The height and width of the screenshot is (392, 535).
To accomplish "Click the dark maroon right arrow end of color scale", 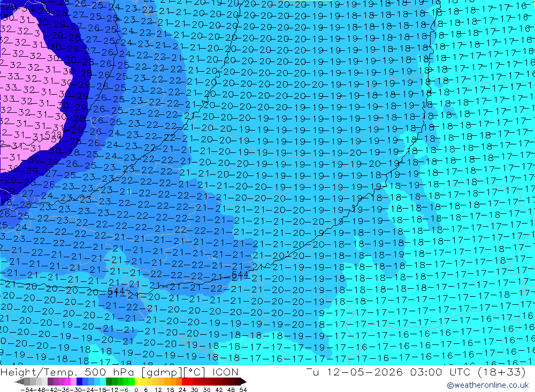I will [243, 381].
